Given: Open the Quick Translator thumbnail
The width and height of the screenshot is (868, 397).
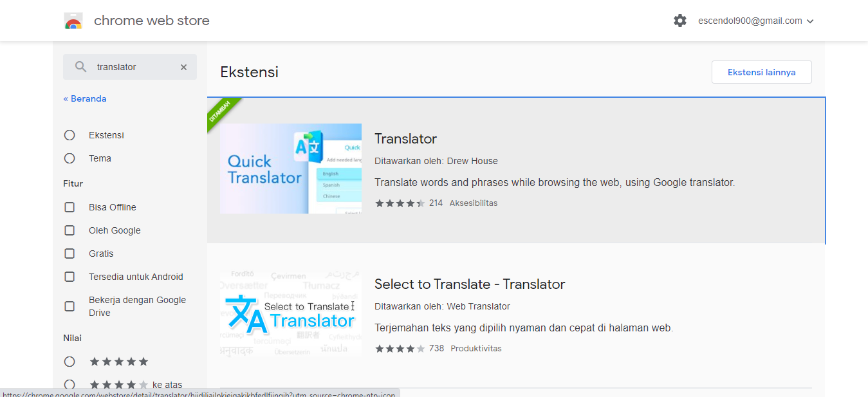Looking at the screenshot, I should point(291,169).
